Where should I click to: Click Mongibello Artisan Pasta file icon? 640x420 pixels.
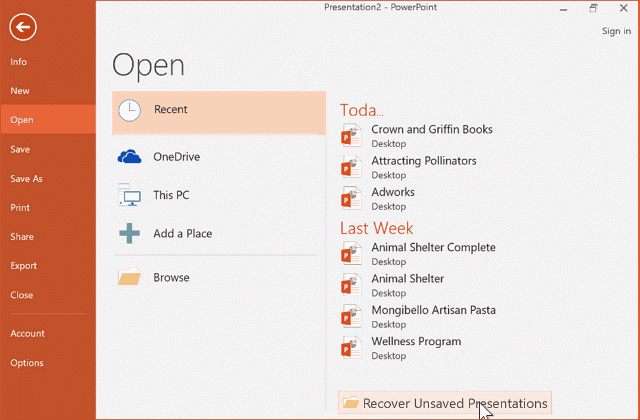click(351, 316)
